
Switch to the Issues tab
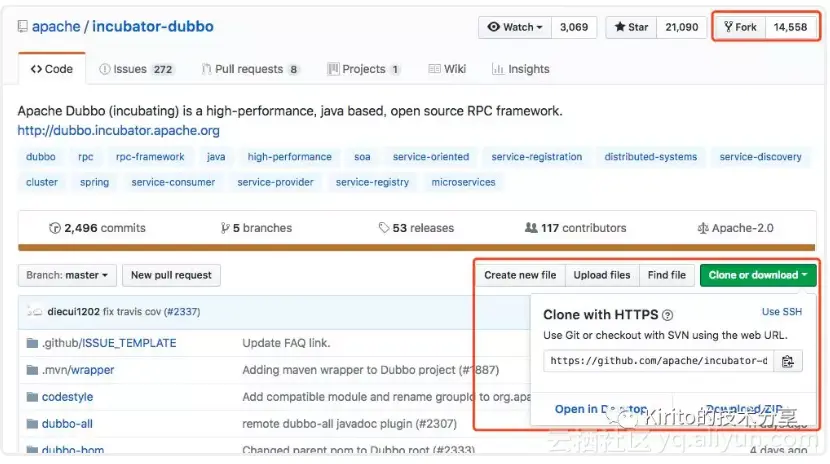pos(136,69)
